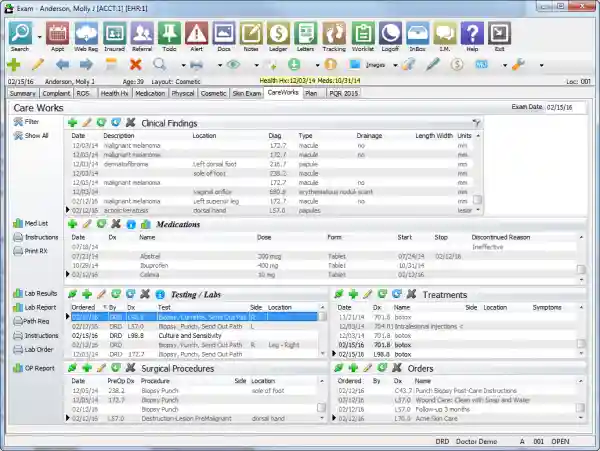
Task: Open the Worklist clipboard icon
Action: coord(363,33)
